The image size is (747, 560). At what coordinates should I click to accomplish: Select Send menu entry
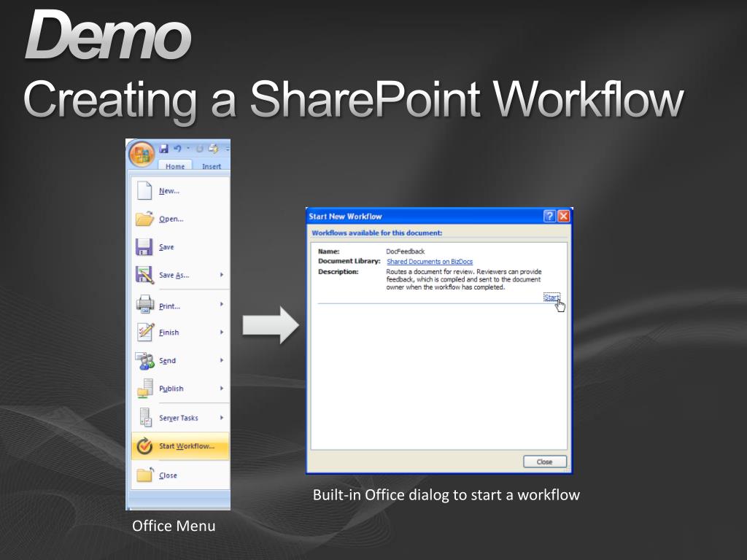coord(180,360)
